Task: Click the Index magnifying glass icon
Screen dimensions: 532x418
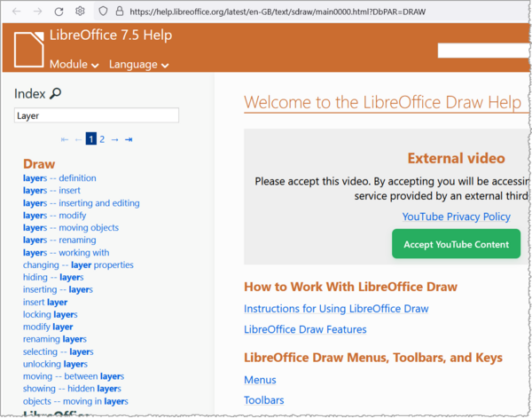Action: (55, 93)
